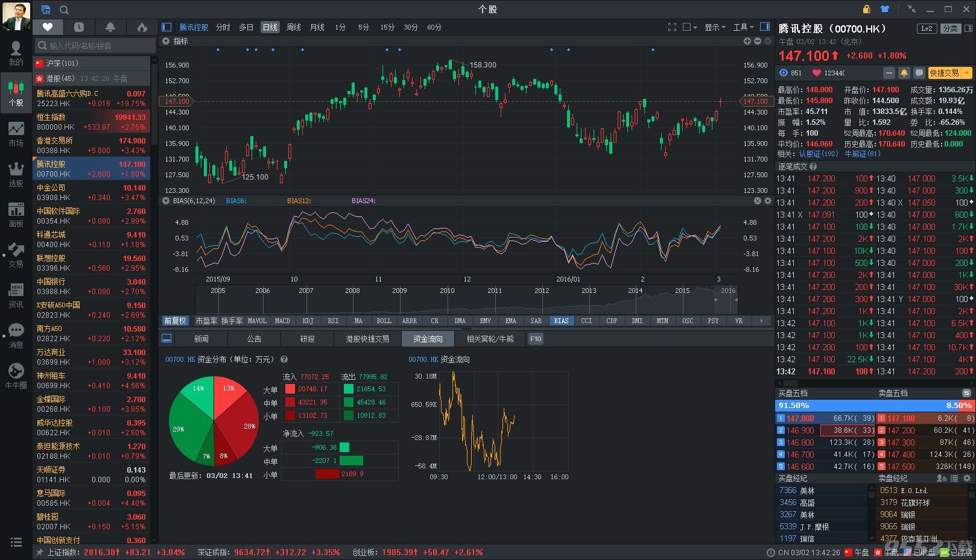Image resolution: width=976 pixels, height=560 pixels.
Task: Click the magnifier search icon in title bar
Action: 64,10
